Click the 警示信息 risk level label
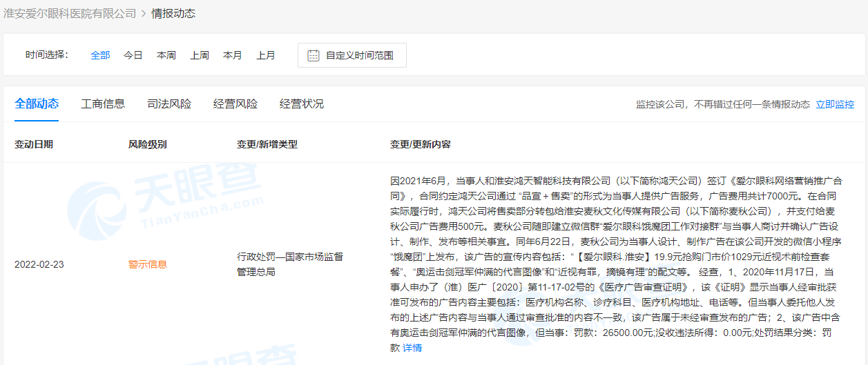This screenshot has width=868, height=365. pos(147,264)
